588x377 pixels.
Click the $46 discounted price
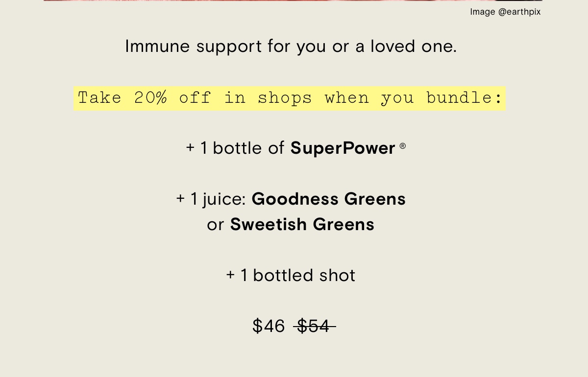[x=269, y=326]
